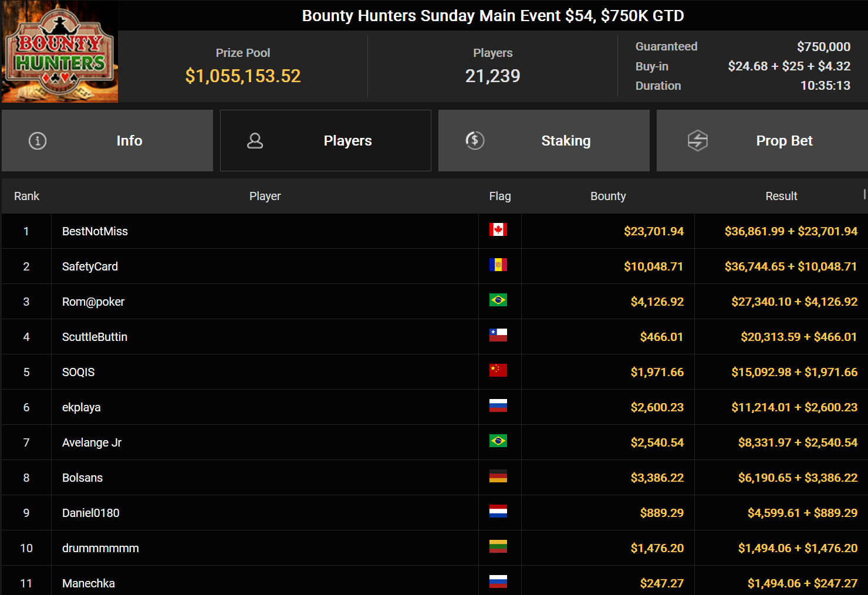This screenshot has width=868, height=595.
Task: Select player Avelange Jr
Action: coord(92,442)
